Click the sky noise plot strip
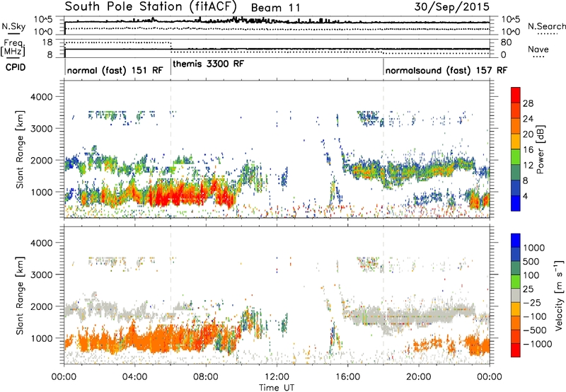Screen dimensions: 566x392 coord(277,25)
